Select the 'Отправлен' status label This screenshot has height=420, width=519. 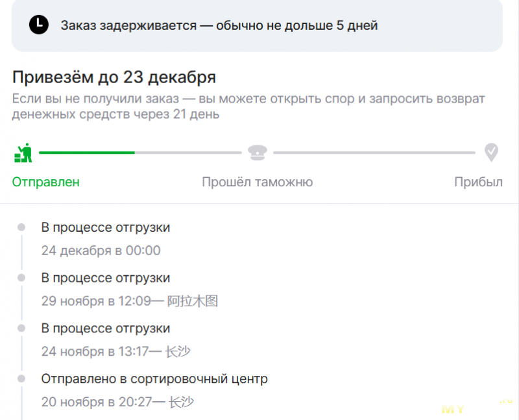[x=46, y=182]
